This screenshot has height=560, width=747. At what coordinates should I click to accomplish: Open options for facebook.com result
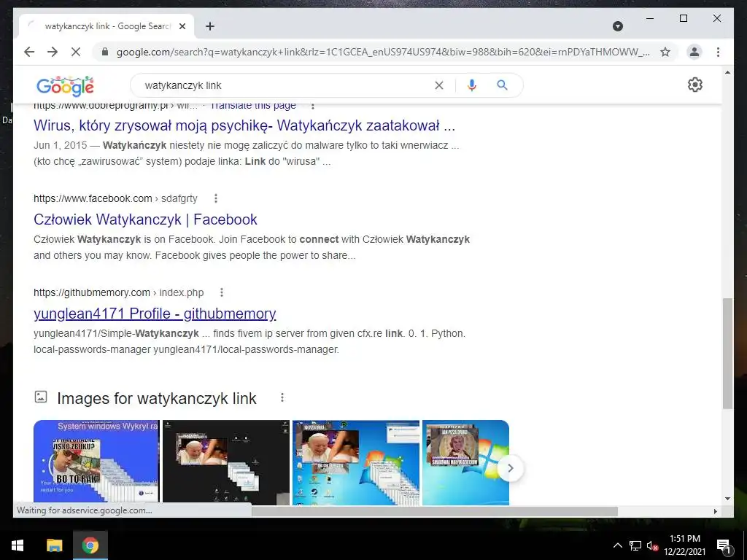point(216,198)
